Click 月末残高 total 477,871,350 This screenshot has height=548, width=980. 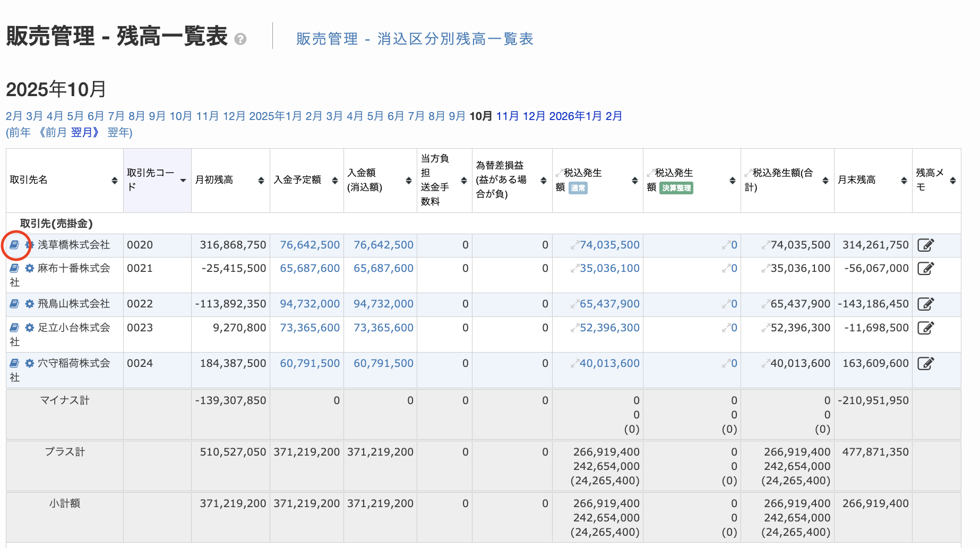875,452
